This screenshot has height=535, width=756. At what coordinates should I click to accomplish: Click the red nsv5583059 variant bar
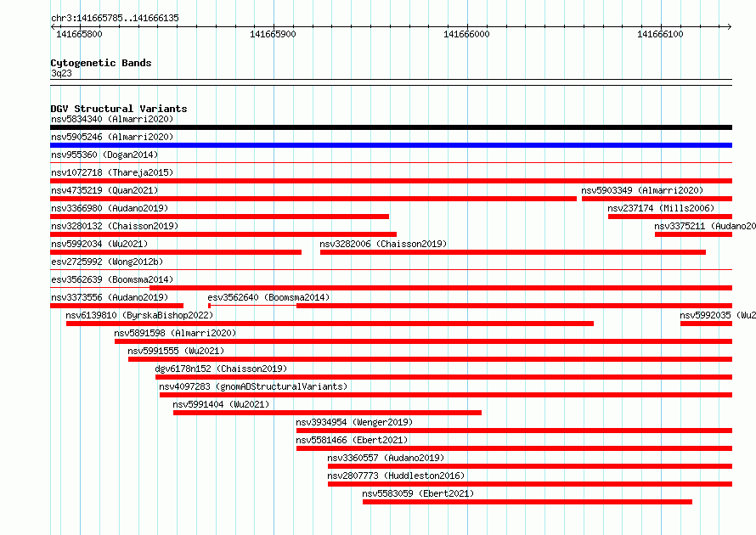(528, 502)
